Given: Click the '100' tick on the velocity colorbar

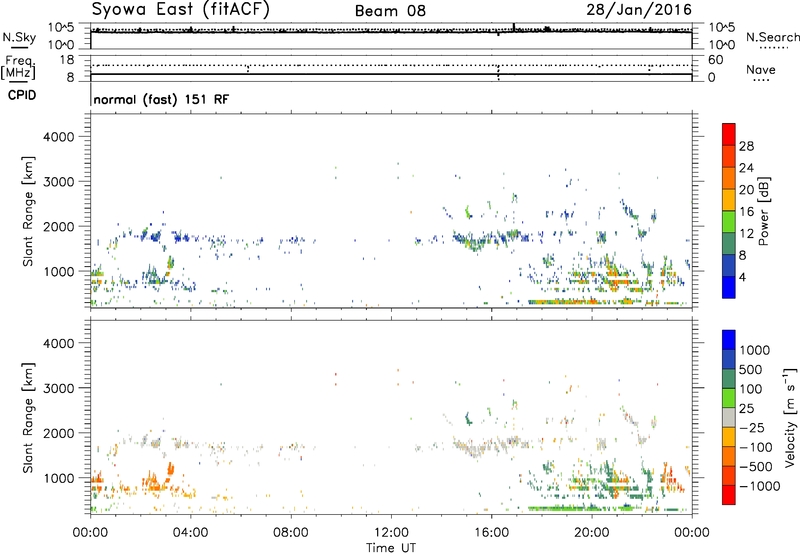Looking at the screenshot, I should click(751, 389).
